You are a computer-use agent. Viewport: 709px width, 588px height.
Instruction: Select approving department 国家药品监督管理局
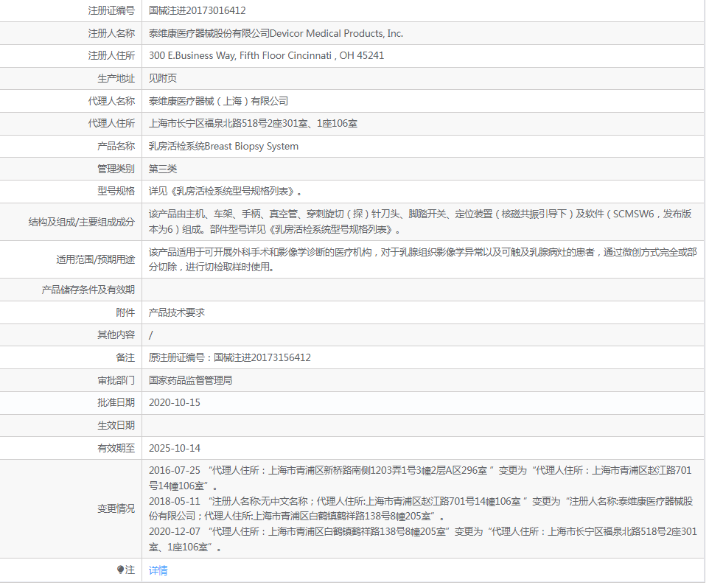click(190, 380)
